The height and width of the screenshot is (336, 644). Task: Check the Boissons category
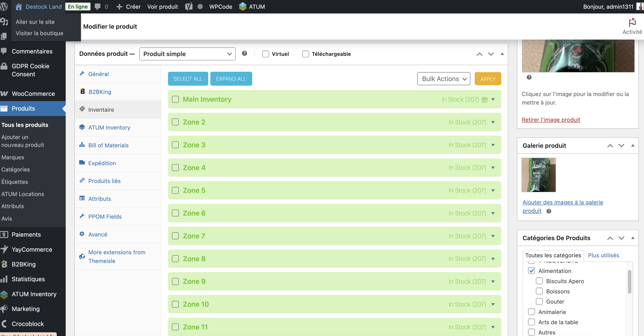tap(539, 291)
